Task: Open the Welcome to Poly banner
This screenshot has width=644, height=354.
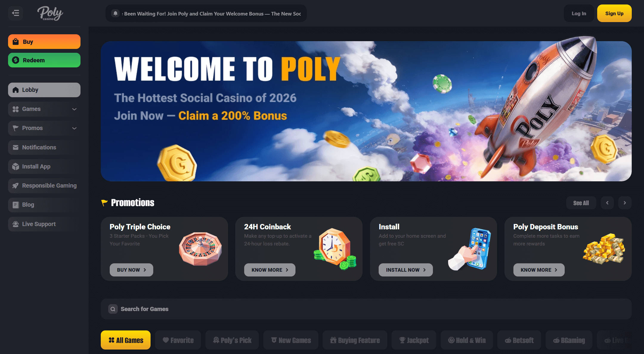Action: 366,111
